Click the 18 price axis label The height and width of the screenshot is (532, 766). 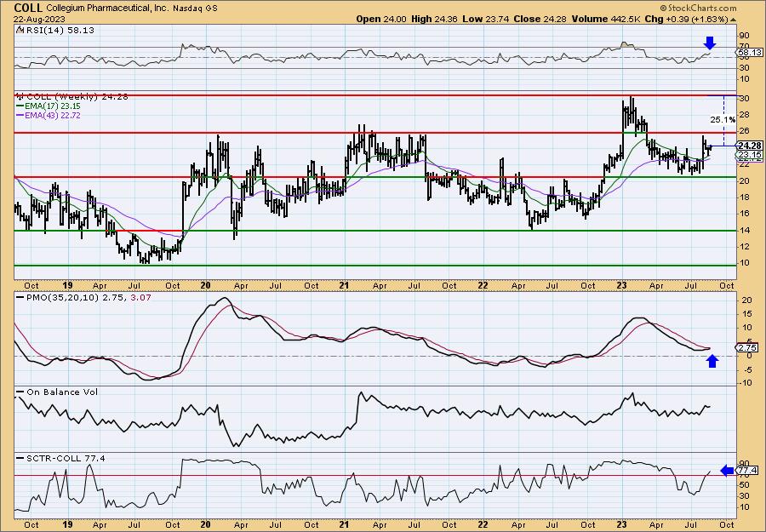pyautogui.click(x=745, y=197)
